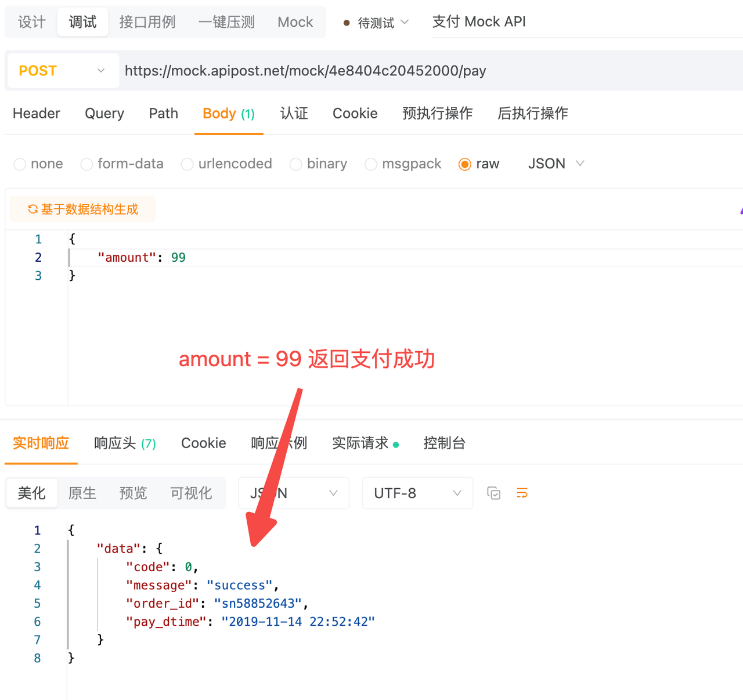Open the 实际请求 tab
Image resolution: width=743 pixels, height=700 pixels.
click(x=365, y=443)
